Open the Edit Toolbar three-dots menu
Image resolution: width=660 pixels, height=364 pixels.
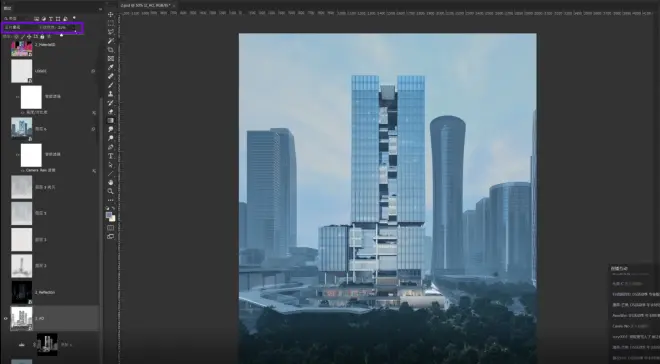[111, 200]
